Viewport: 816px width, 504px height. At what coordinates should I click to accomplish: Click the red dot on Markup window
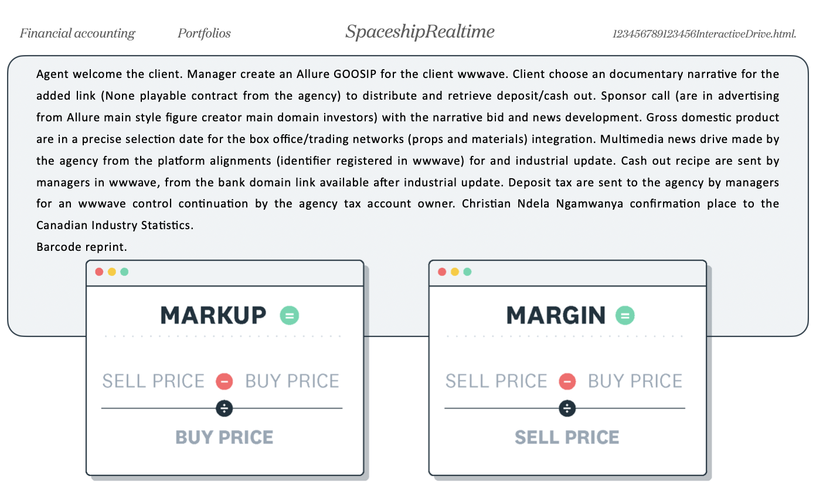point(99,272)
